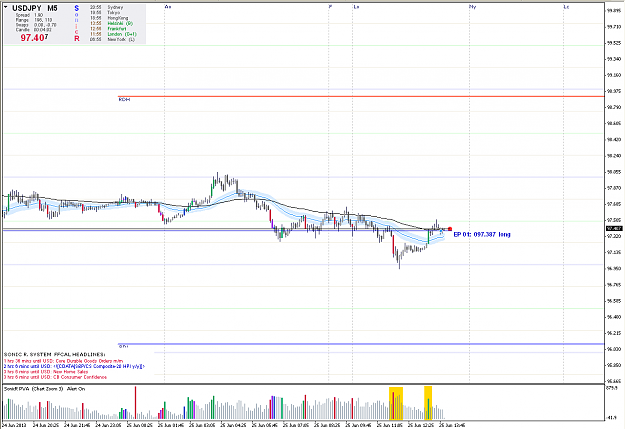The width and height of the screenshot is (625, 429).
Task: Click the New Home Sales headline
Action: pyautogui.click(x=46, y=372)
